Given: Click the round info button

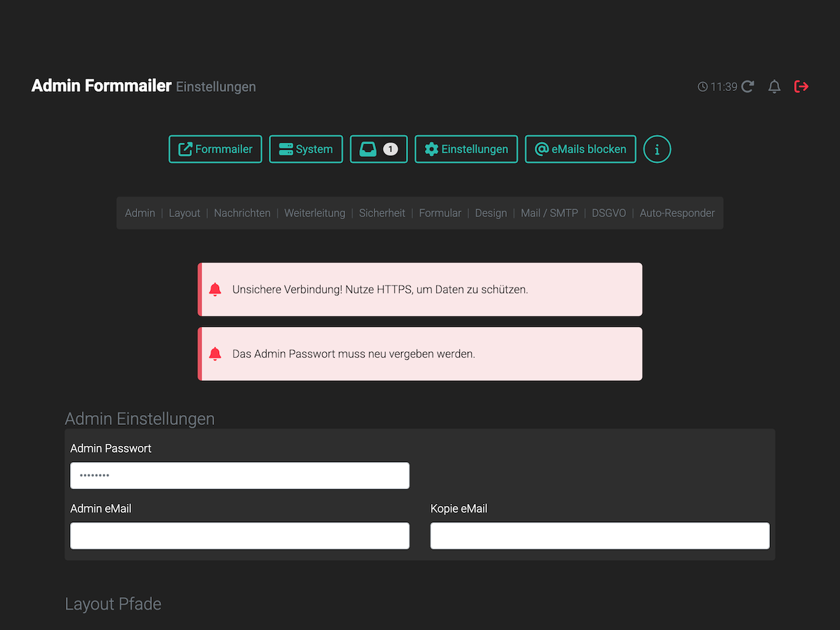Looking at the screenshot, I should tap(657, 149).
